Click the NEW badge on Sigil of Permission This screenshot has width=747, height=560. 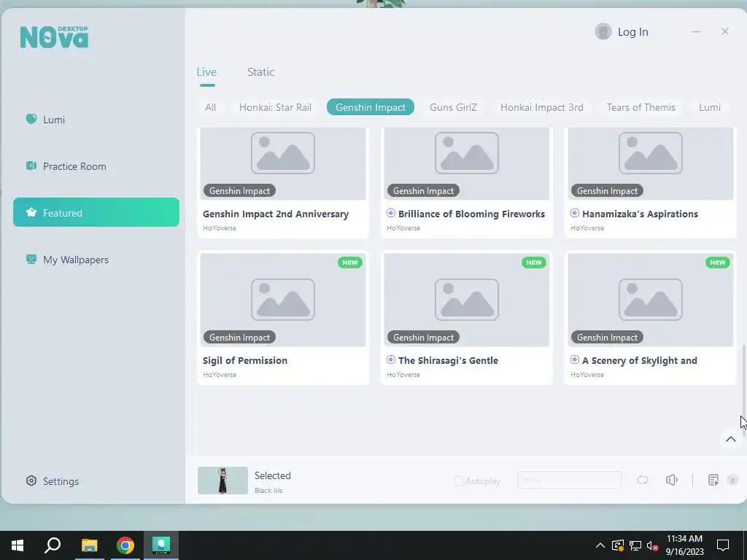coord(350,262)
